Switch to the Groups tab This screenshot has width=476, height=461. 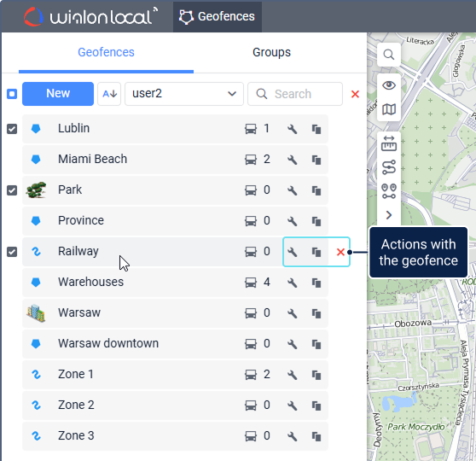(x=271, y=52)
